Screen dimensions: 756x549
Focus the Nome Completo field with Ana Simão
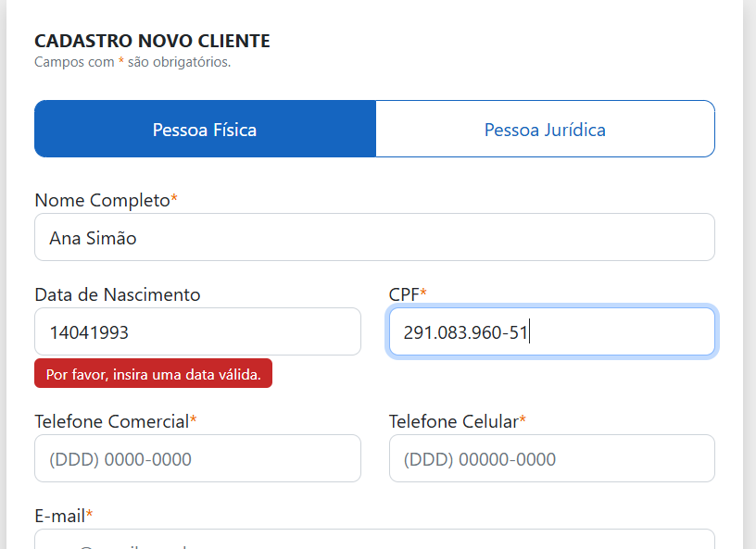(x=374, y=238)
